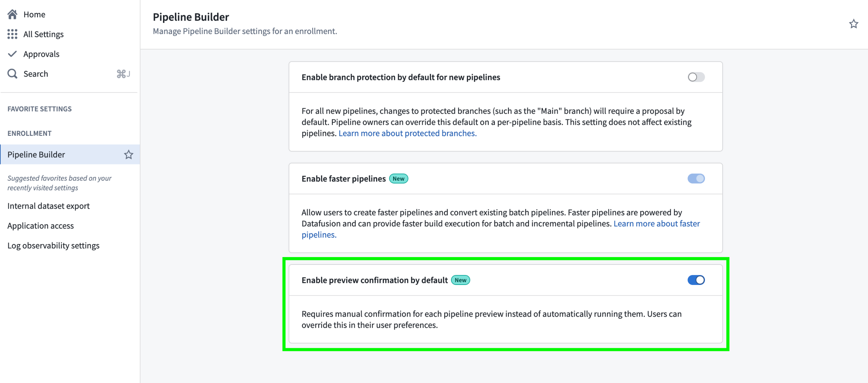Select Internal dataset export
Viewport: 868px width, 383px height.
(48, 206)
